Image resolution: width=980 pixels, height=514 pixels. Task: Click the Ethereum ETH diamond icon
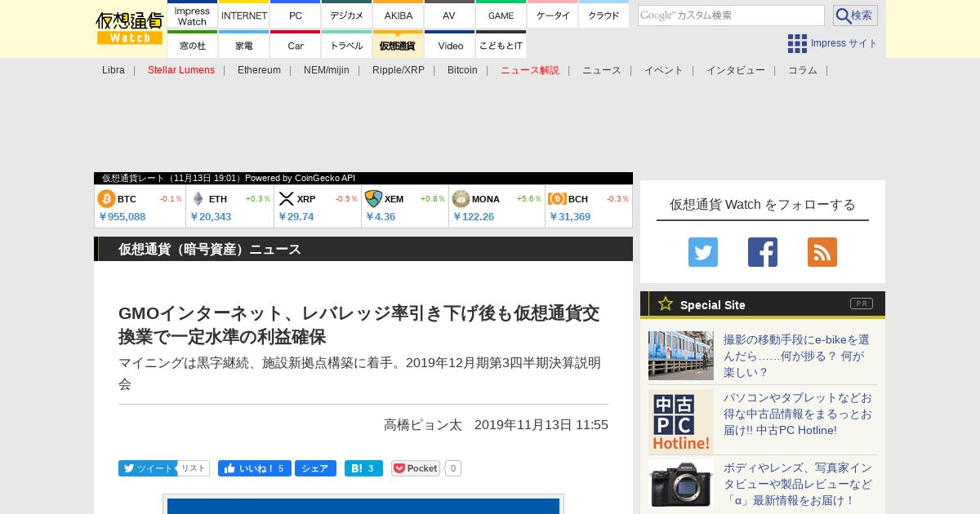pos(198,199)
